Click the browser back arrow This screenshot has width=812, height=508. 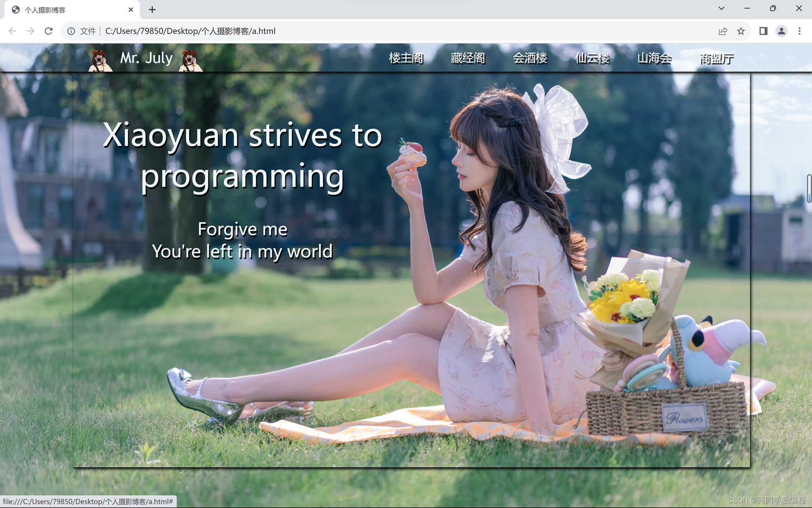point(12,31)
